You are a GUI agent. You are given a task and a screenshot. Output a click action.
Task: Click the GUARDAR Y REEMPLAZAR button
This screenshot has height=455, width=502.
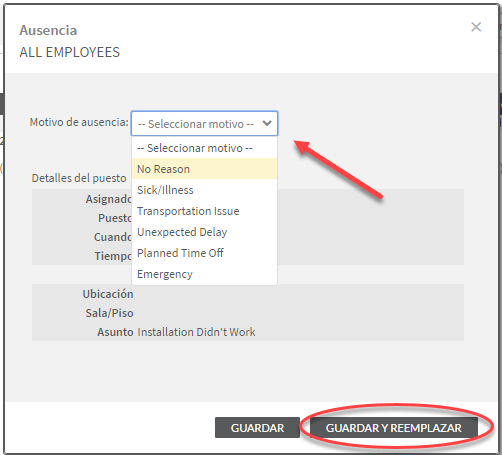point(394,428)
